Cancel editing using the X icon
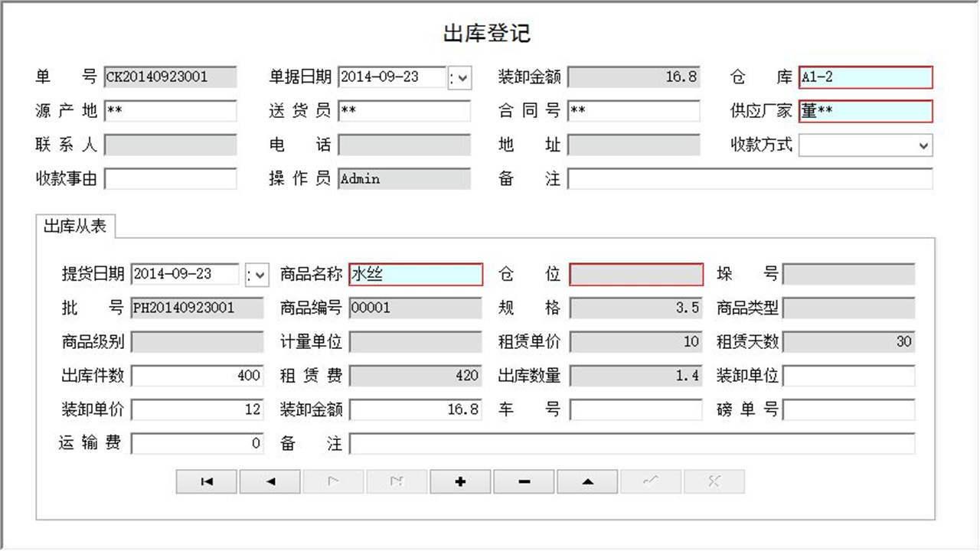This screenshot has width=980, height=551. (x=714, y=481)
